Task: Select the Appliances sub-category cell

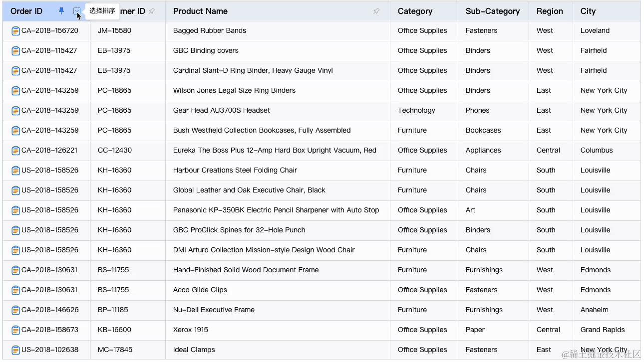Action: 483,151
